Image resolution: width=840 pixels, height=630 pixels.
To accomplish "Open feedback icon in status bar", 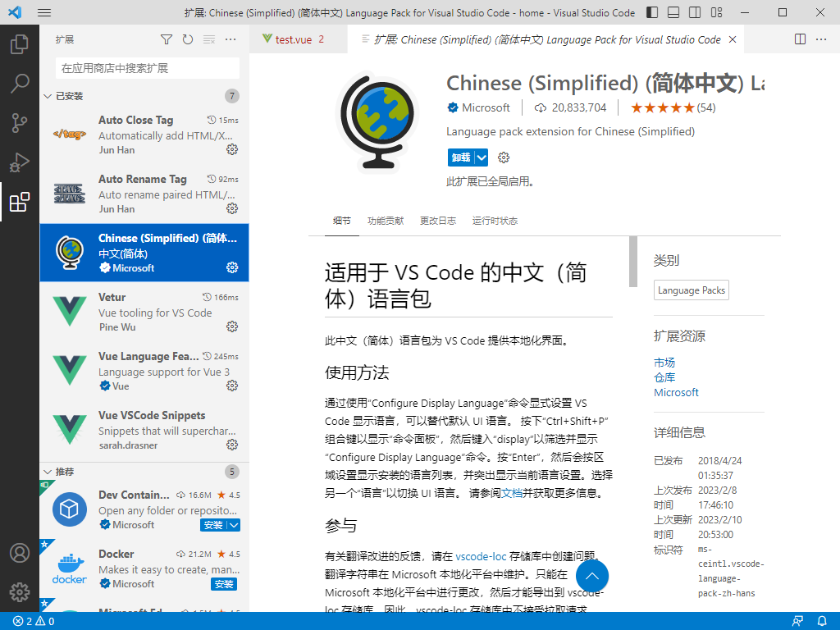I will tap(797, 622).
